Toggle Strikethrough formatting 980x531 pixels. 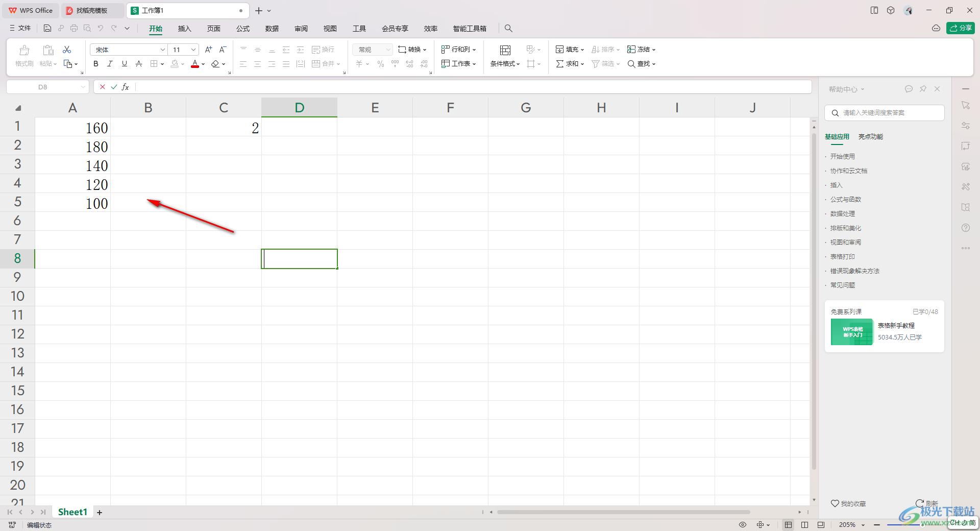[x=139, y=64]
